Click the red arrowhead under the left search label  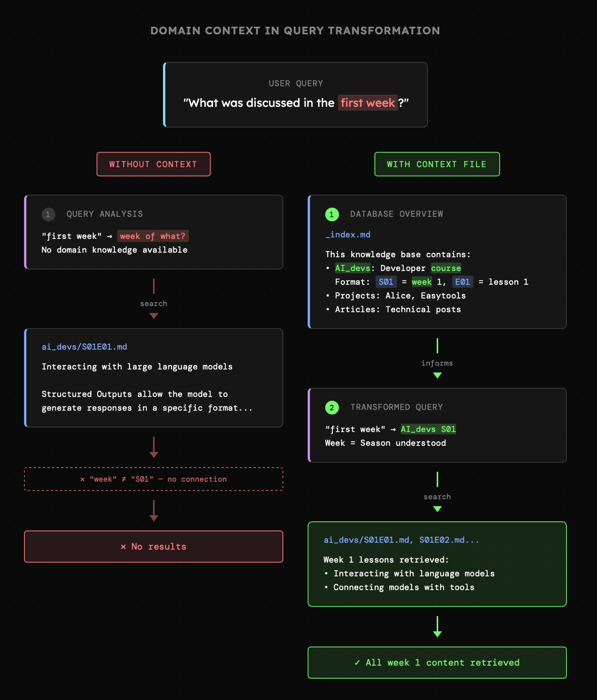154,316
